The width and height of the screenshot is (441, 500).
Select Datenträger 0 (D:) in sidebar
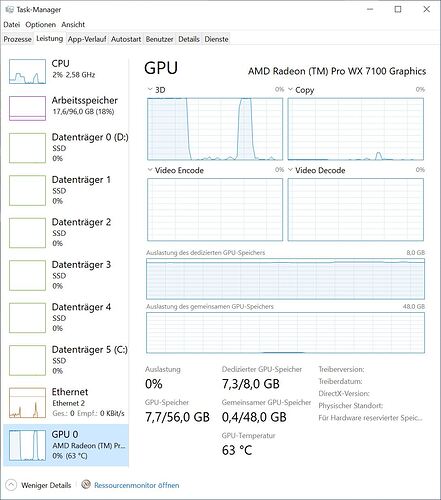(x=66, y=148)
